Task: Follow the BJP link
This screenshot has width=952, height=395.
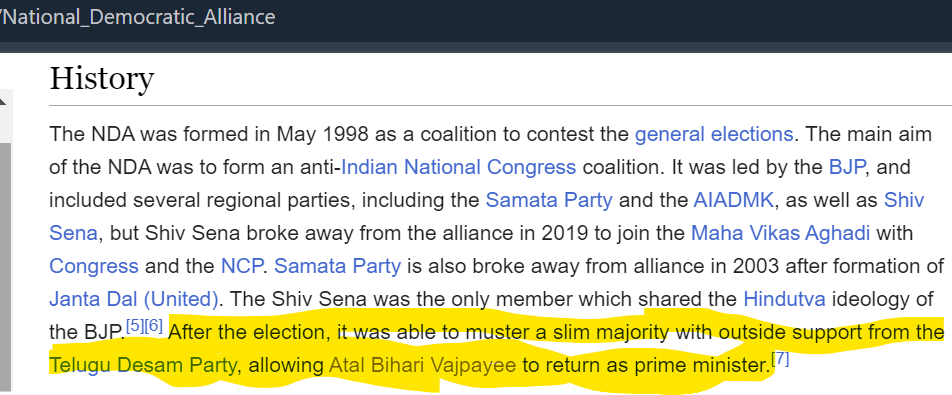Action: [x=846, y=167]
